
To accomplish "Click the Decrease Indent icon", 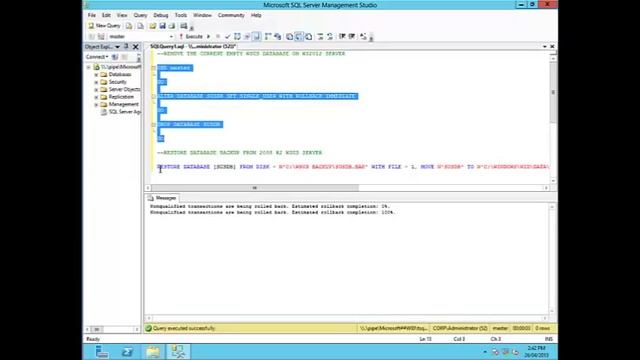I will coord(342,36).
